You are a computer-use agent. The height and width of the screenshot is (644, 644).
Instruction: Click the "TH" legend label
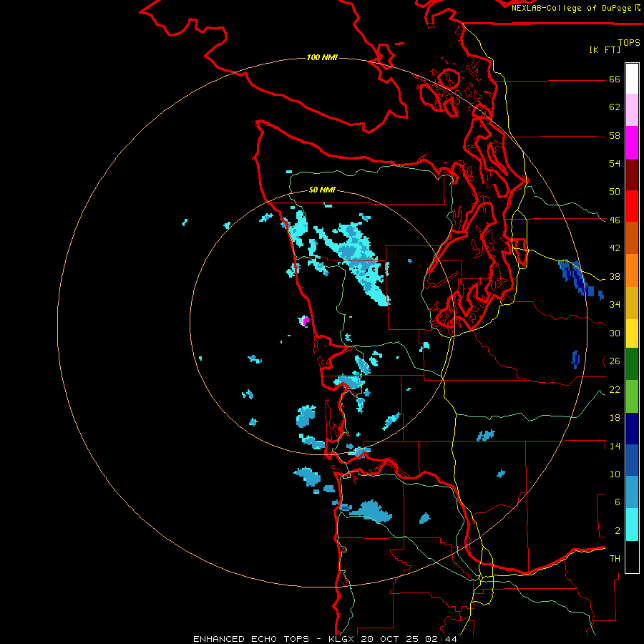(615, 559)
